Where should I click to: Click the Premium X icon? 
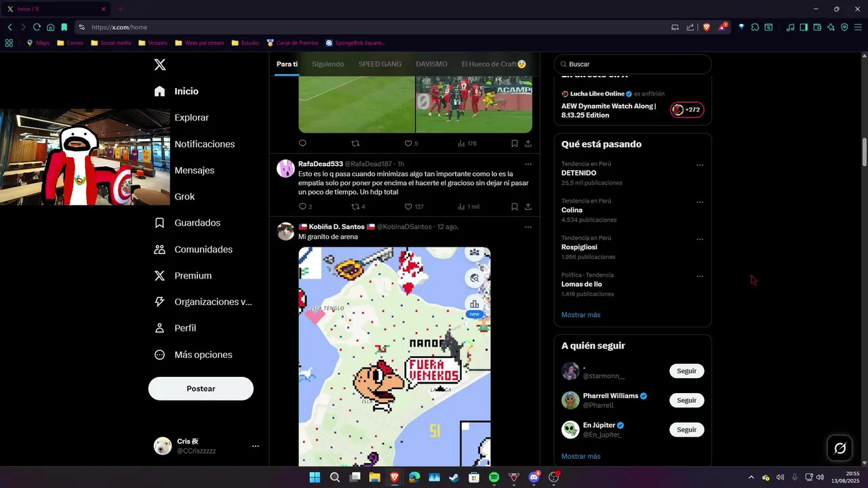(160, 276)
